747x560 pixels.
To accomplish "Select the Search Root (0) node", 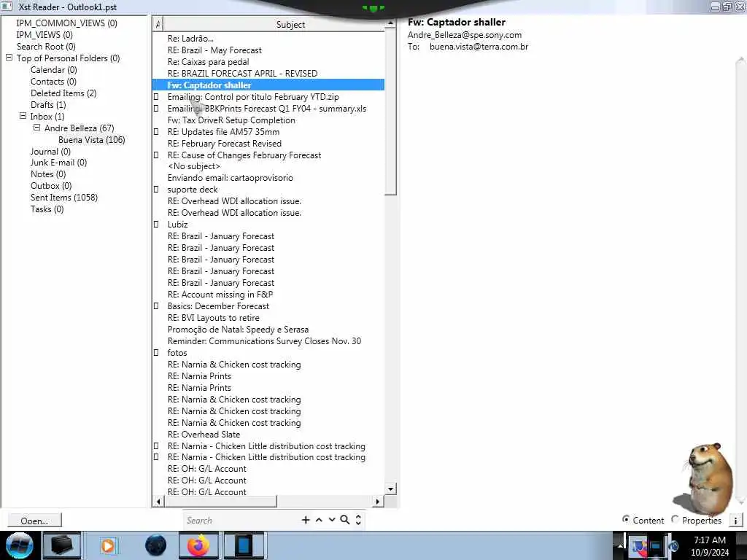I will (46, 47).
